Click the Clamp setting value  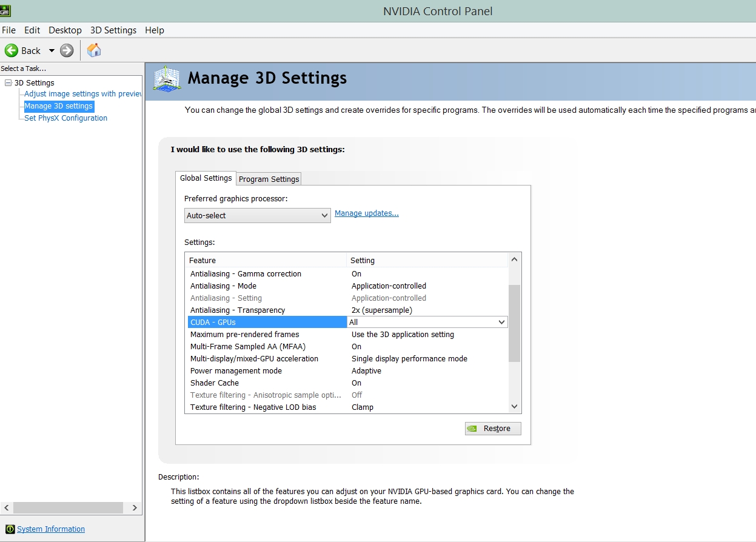(363, 407)
